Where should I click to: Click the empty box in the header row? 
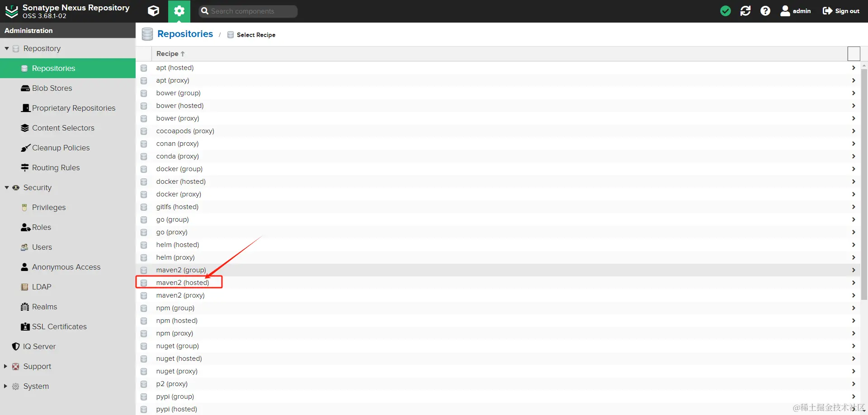854,54
